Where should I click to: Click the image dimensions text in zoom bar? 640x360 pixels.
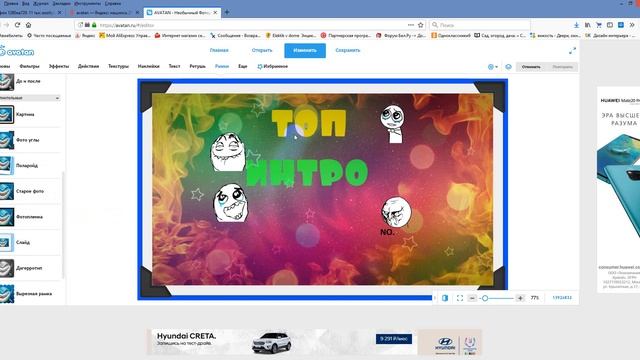(x=562, y=298)
